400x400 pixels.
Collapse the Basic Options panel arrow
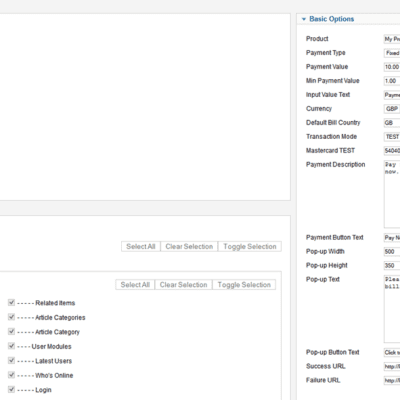click(304, 19)
